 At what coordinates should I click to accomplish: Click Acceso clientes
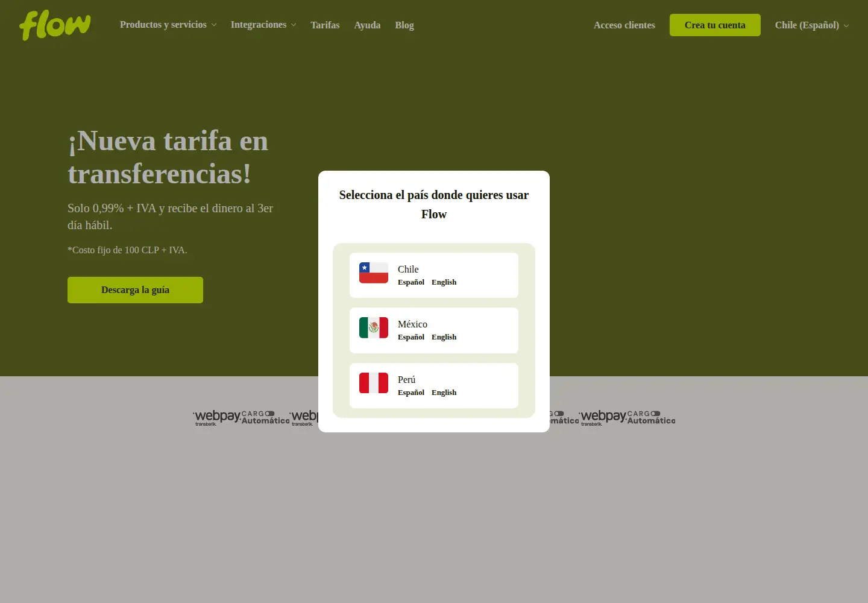pyautogui.click(x=624, y=25)
